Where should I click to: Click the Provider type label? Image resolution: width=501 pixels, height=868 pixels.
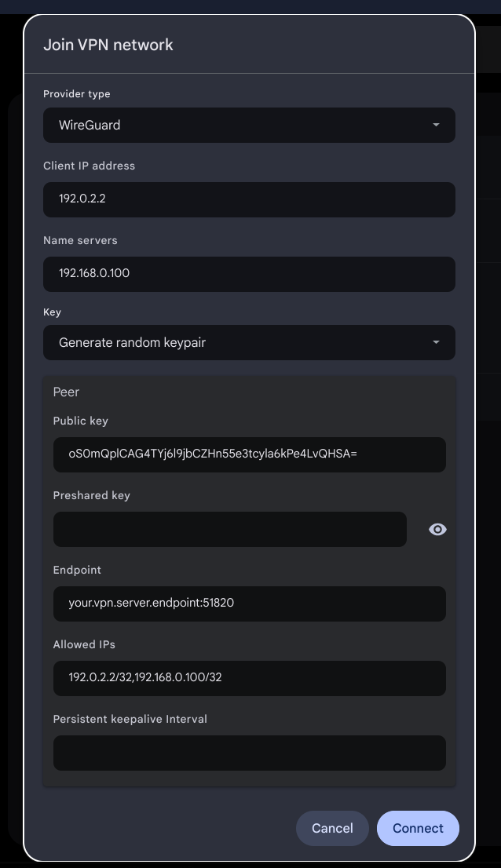pos(77,94)
